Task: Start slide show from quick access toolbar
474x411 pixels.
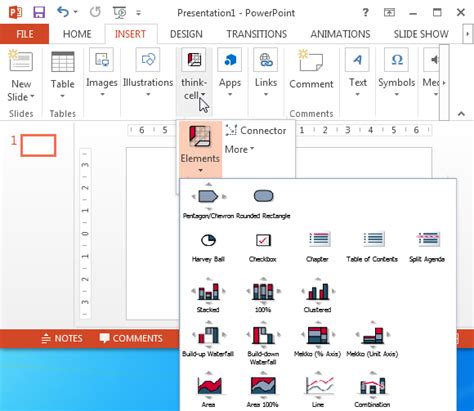Action: pyautogui.click(x=120, y=13)
